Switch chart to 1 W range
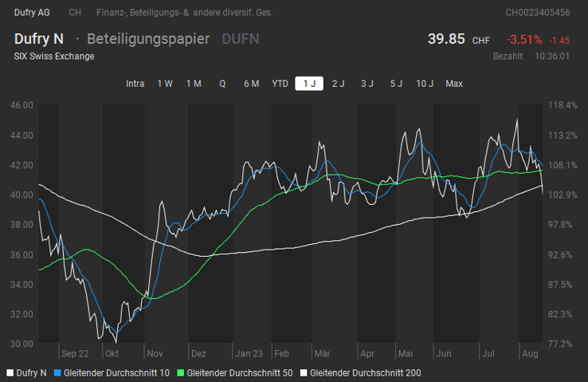This screenshot has height=382, width=588. 165,84
